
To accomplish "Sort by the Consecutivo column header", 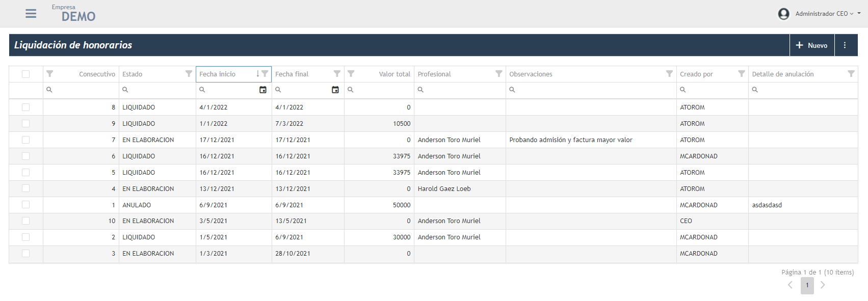I will pyautogui.click(x=97, y=74).
